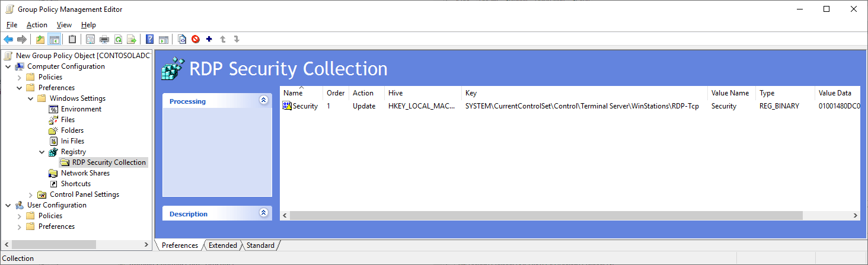Switch to the Standard tab
Viewport: 868px width, 265px height.
click(260, 245)
